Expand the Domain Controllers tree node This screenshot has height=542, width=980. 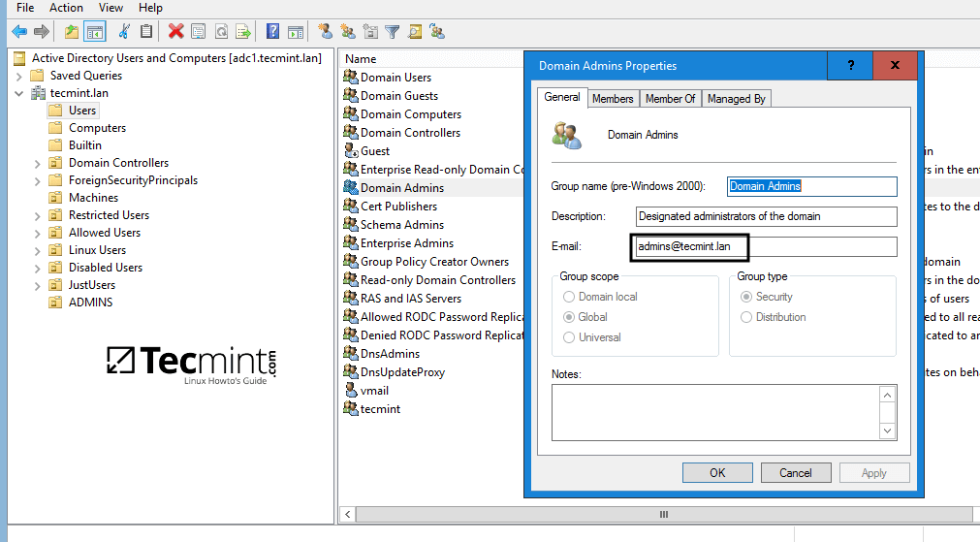point(37,163)
